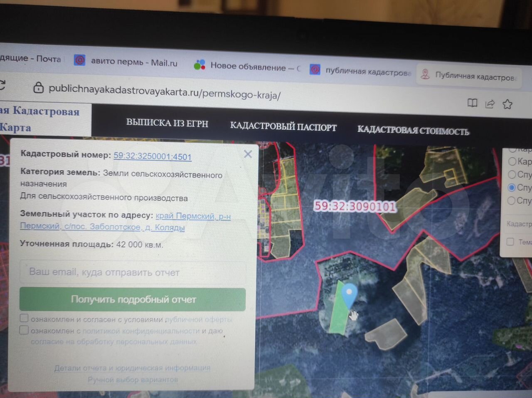Click the blue location pin on map
Viewport: 532px width, 398px height.
[349, 294]
